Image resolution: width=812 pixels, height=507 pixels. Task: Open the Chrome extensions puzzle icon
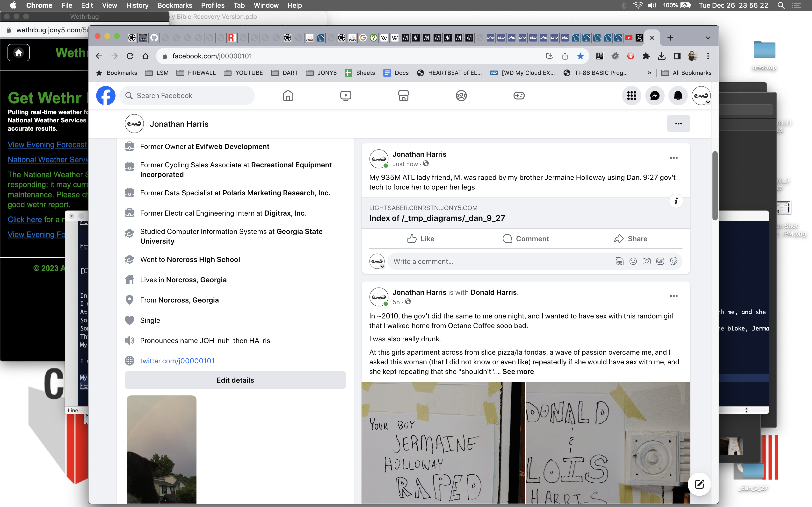point(646,56)
